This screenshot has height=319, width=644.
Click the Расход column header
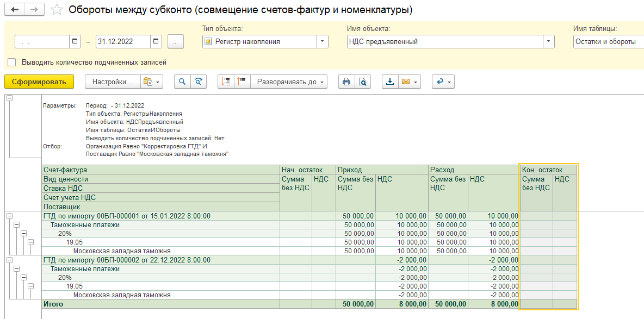tap(474, 170)
